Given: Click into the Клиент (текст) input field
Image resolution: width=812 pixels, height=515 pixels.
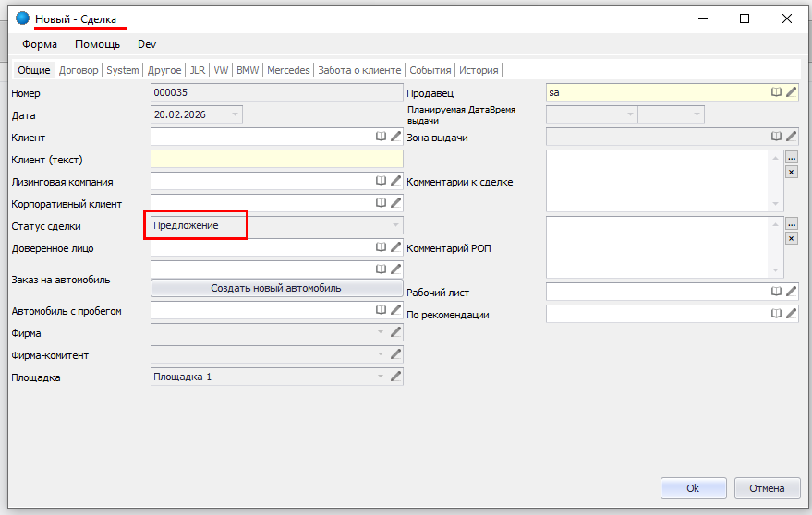Looking at the screenshot, I should (276, 159).
